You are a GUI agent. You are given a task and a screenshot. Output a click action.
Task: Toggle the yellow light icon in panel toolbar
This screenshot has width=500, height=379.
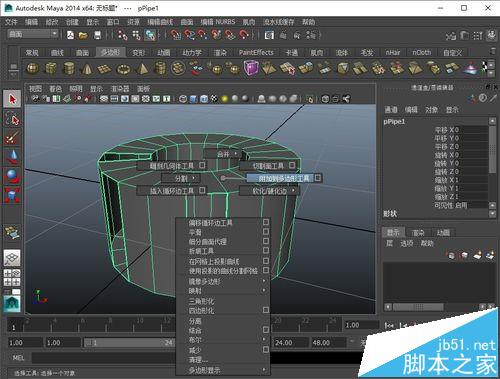224,99
